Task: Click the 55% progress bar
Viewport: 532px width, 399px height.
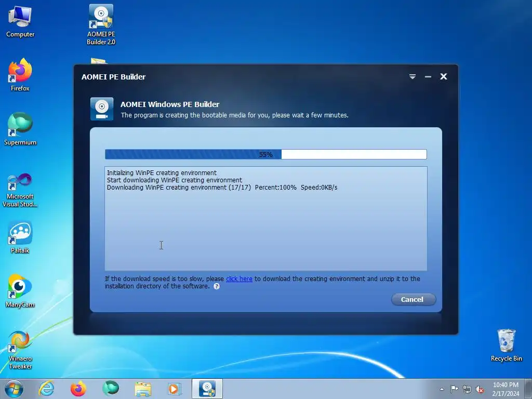Action: point(265,154)
